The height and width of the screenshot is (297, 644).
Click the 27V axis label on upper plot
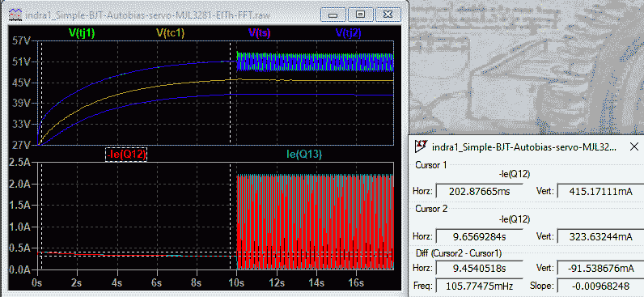click(21, 145)
